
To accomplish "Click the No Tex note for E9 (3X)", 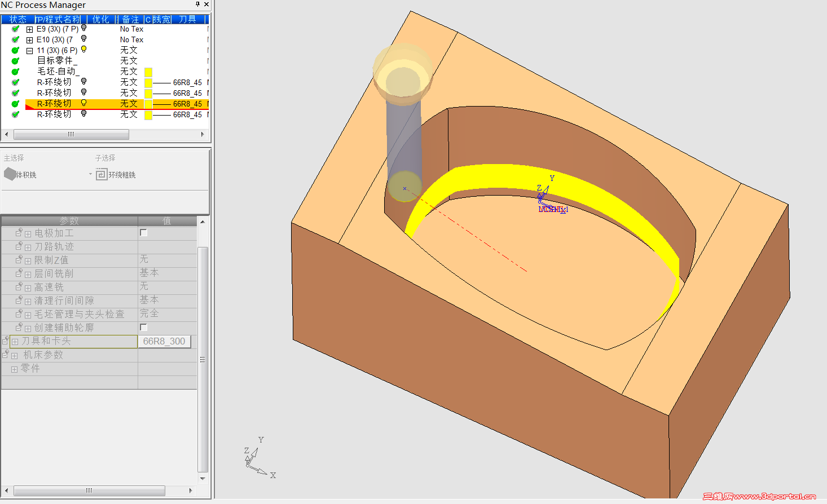I will coord(131,29).
